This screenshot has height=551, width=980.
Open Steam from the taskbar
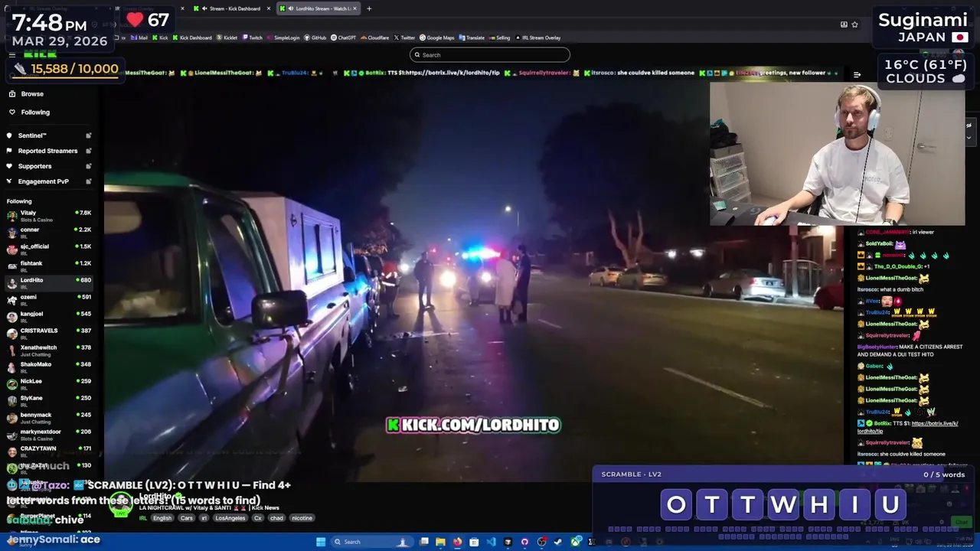pyautogui.click(x=558, y=542)
